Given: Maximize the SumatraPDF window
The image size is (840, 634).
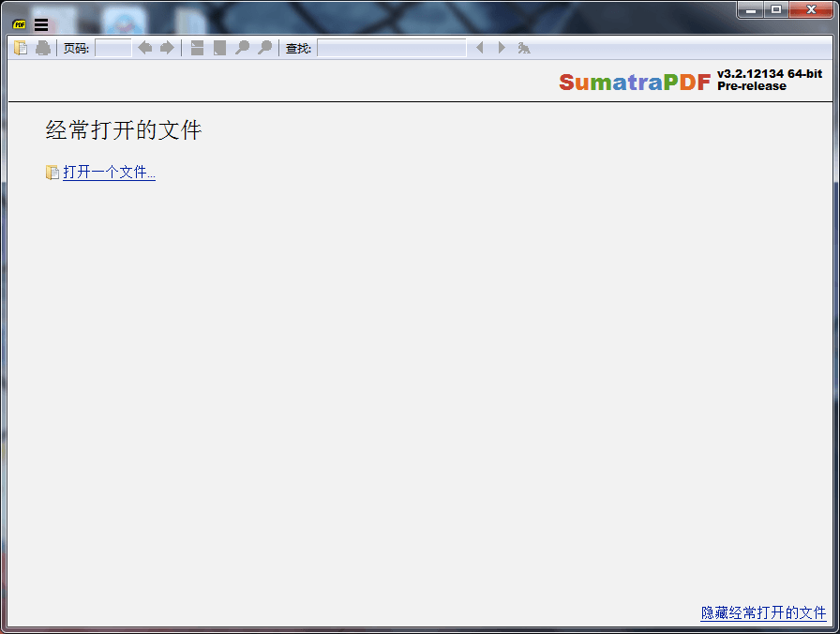Looking at the screenshot, I should 776,9.
